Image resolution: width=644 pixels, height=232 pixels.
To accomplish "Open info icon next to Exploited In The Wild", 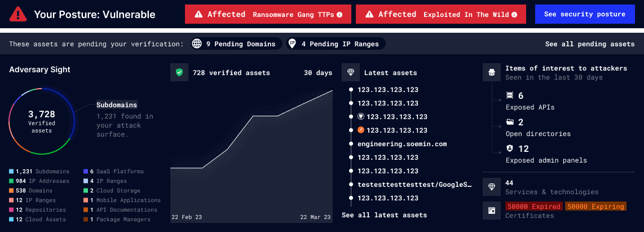I will coord(514,15).
